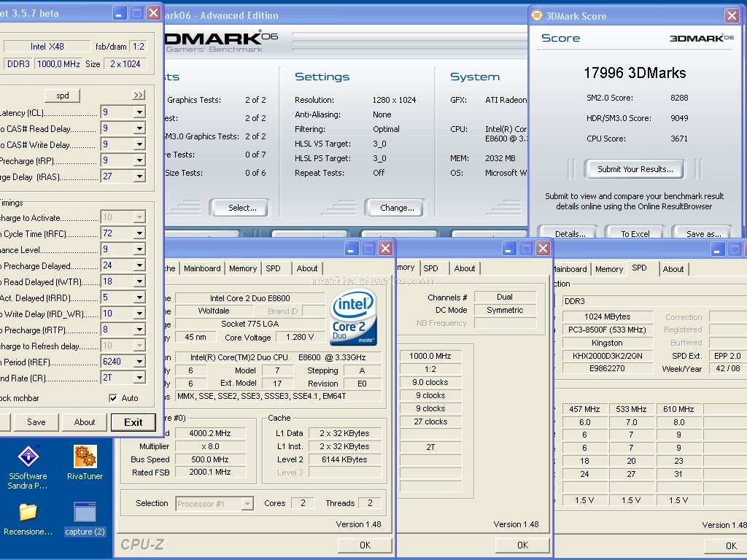Minimize the CPU-Z Memory tab window
This screenshot has height=560, width=747.
click(x=508, y=248)
